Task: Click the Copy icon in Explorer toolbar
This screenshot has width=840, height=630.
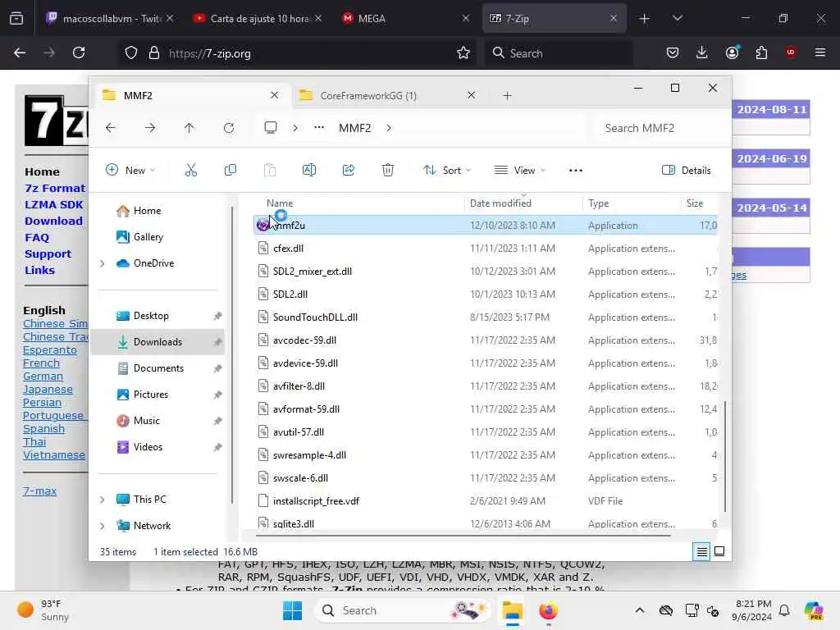Action: coord(231,171)
